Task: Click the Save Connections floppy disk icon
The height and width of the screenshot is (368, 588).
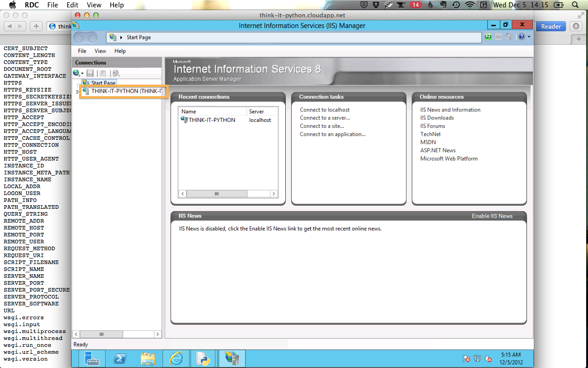Action: point(90,73)
